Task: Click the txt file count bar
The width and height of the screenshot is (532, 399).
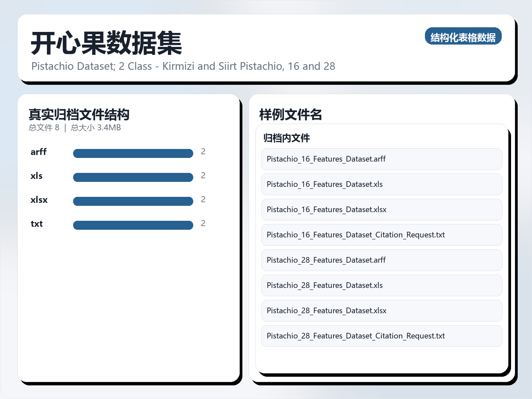Action: [133, 225]
